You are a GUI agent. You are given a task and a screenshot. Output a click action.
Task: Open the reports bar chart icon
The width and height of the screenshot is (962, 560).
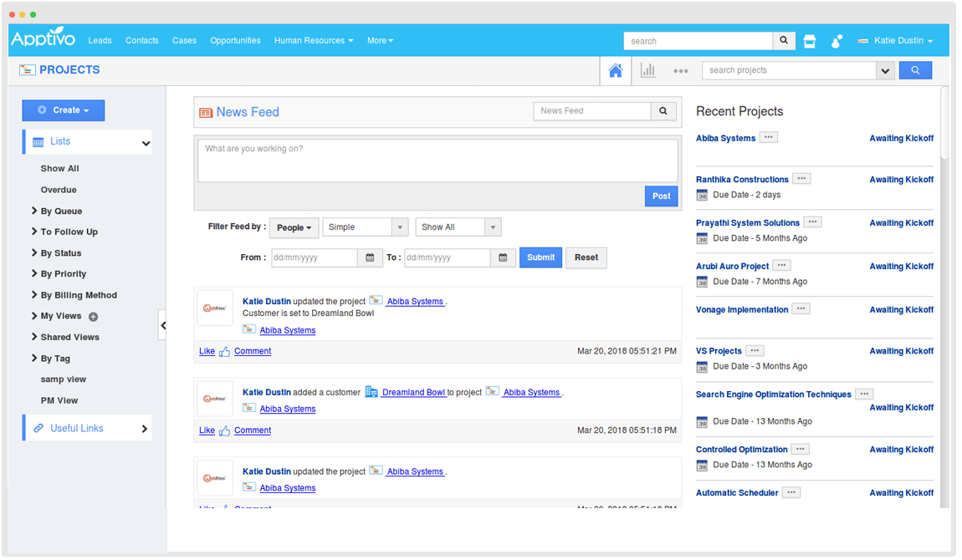tap(648, 71)
